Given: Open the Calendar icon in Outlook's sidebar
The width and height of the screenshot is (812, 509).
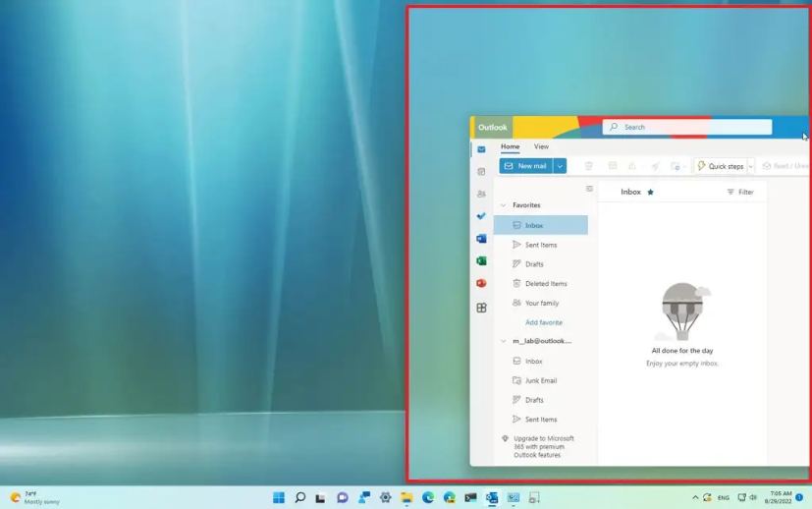Looking at the screenshot, I should [481, 172].
